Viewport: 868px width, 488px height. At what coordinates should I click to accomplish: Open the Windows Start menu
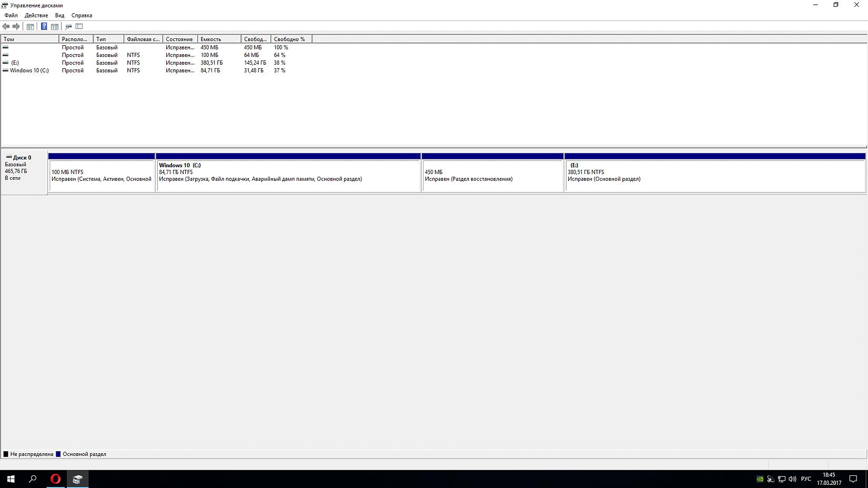[x=11, y=479]
